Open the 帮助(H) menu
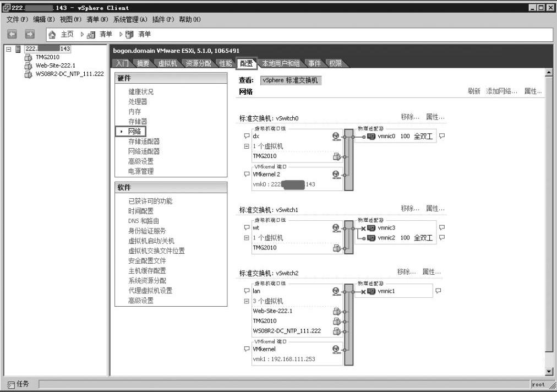Screen dimensions: 557x392 pyautogui.click(x=190, y=20)
